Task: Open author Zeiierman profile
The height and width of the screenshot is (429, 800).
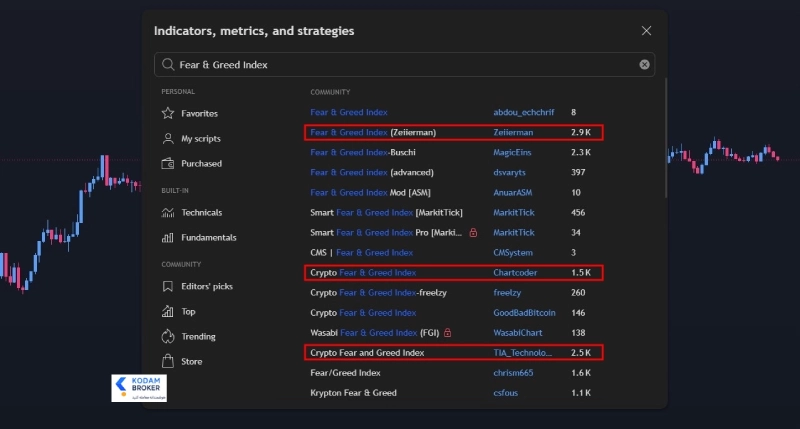Action: (513, 132)
